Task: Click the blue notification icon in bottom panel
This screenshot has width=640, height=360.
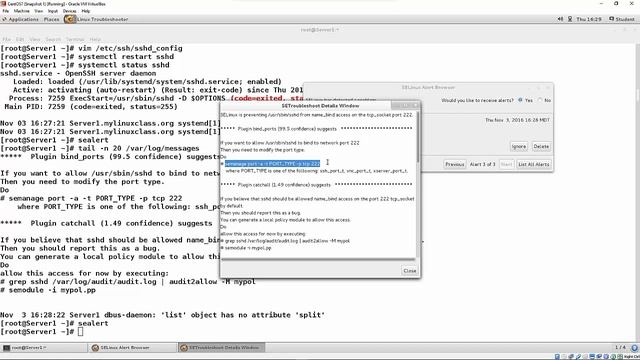Action: [634, 348]
